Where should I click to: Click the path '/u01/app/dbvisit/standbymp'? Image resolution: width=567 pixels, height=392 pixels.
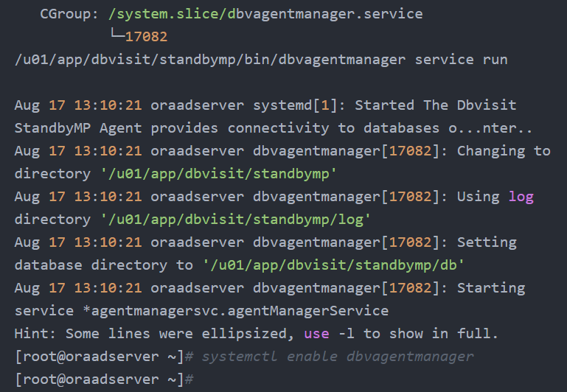pos(218,174)
